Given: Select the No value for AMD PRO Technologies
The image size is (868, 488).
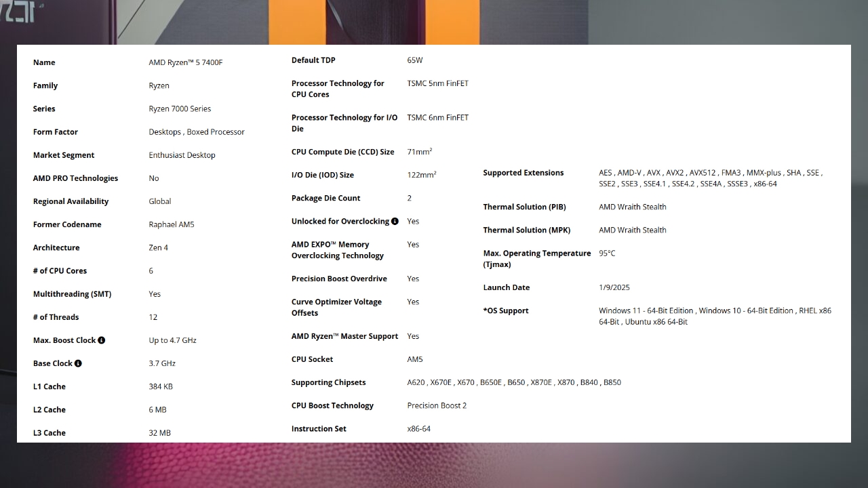Looking at the screenshot, I should (x=154, y=178).
